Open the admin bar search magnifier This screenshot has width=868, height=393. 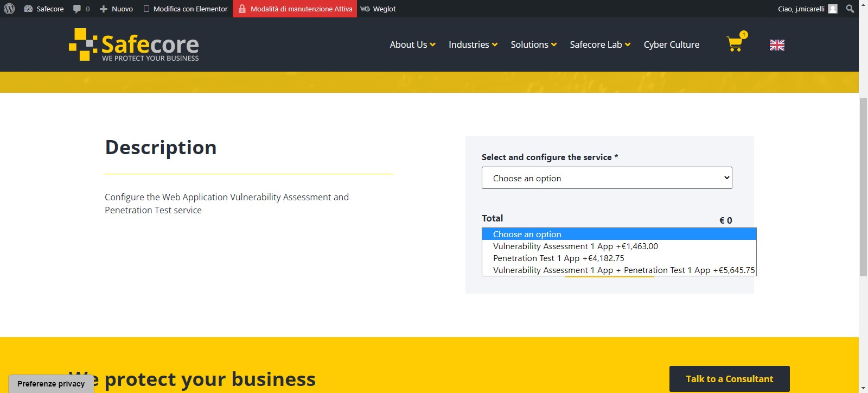coord(850,9)
